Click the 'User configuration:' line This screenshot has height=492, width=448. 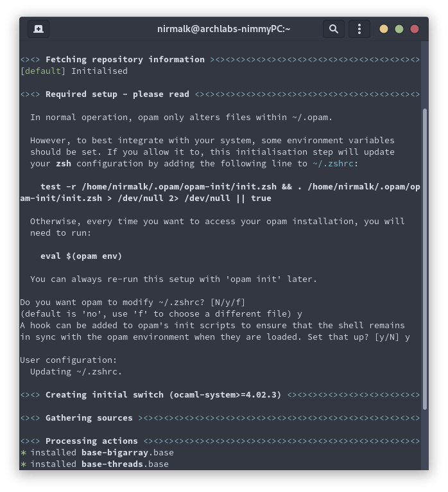pyautogui.click(x=68, y=360)
